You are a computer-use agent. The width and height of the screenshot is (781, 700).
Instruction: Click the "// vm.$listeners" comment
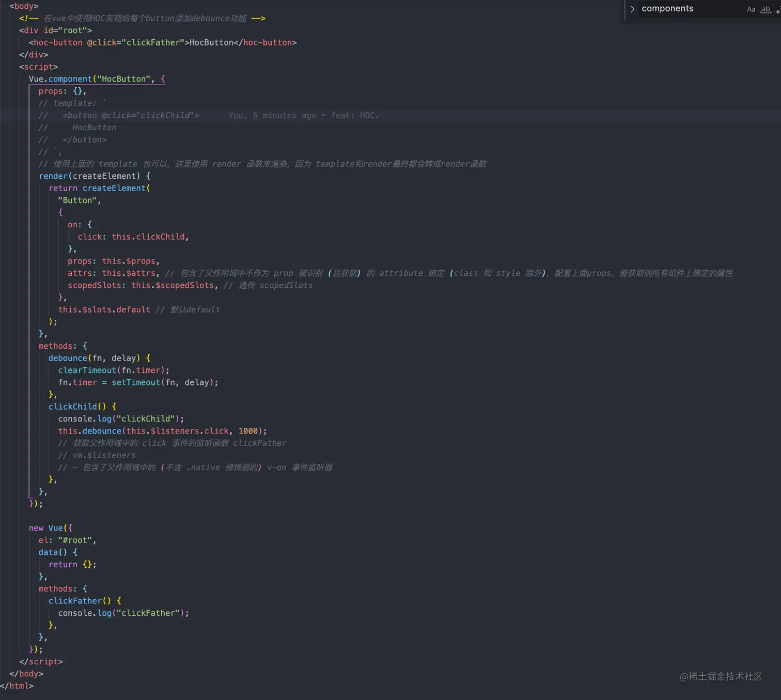pyautogui.click(x=97, y=455)
